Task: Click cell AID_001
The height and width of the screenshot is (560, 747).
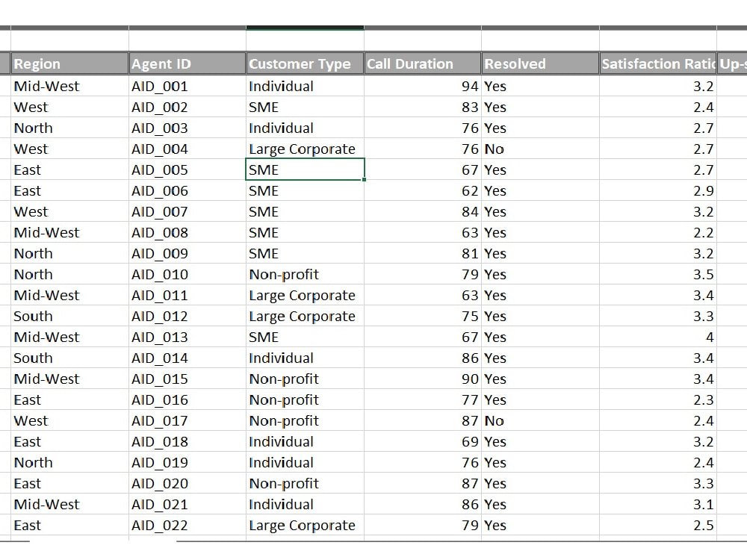Action: (187, 86)
